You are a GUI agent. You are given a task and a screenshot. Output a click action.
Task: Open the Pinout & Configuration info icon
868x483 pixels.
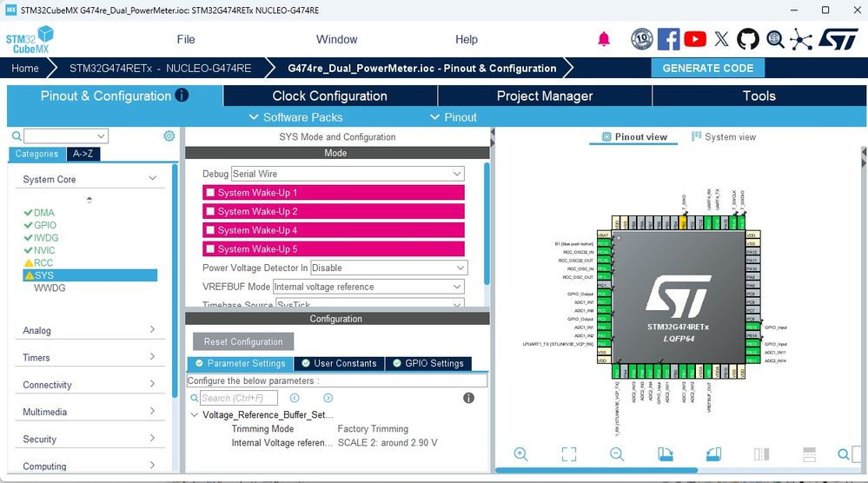click(x=182, y=96)
